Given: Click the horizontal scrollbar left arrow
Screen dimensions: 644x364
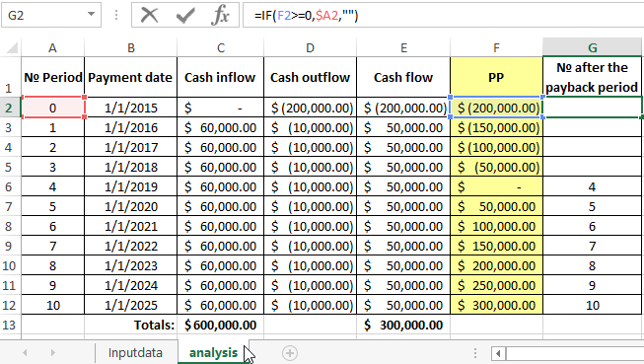Looking at the screenshot, I should click(x=498, y=353).
